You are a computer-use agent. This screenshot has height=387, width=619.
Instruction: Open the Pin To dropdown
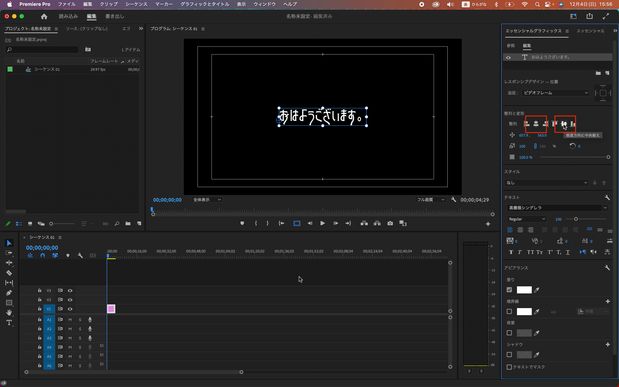click(555, 93)
